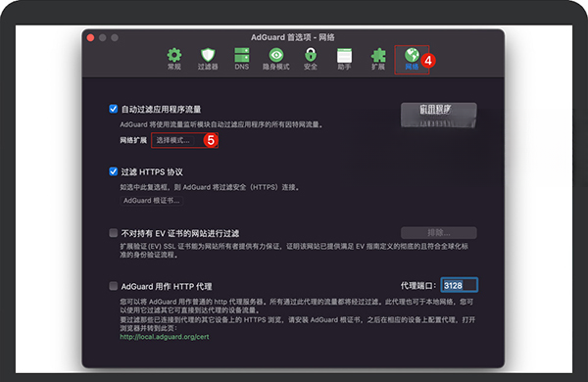This screenshot has width=588, height=382.
Task: Close the AdGuard preferences window
Action: [90, 37]
